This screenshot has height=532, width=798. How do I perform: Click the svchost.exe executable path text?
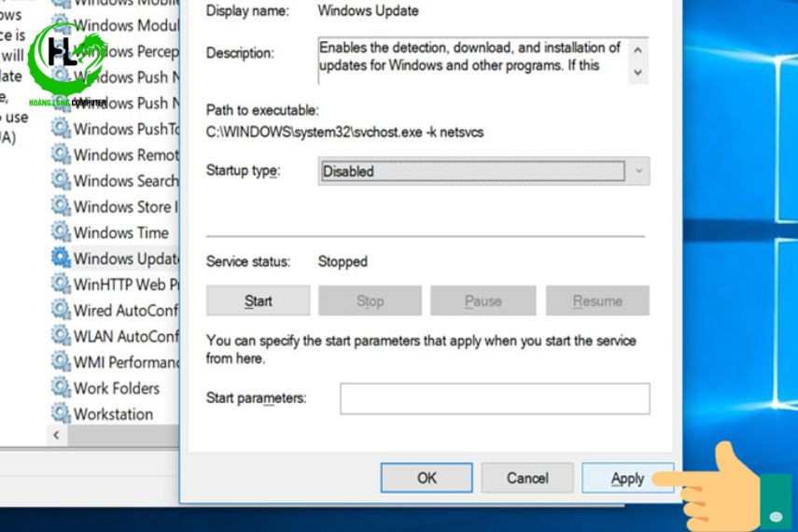344,133
